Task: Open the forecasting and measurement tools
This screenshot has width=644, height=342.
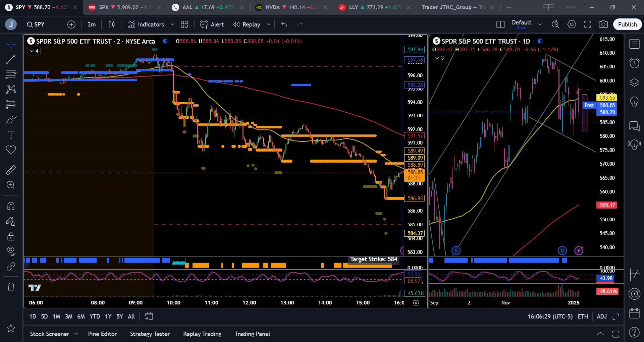Action: [11, 105]
